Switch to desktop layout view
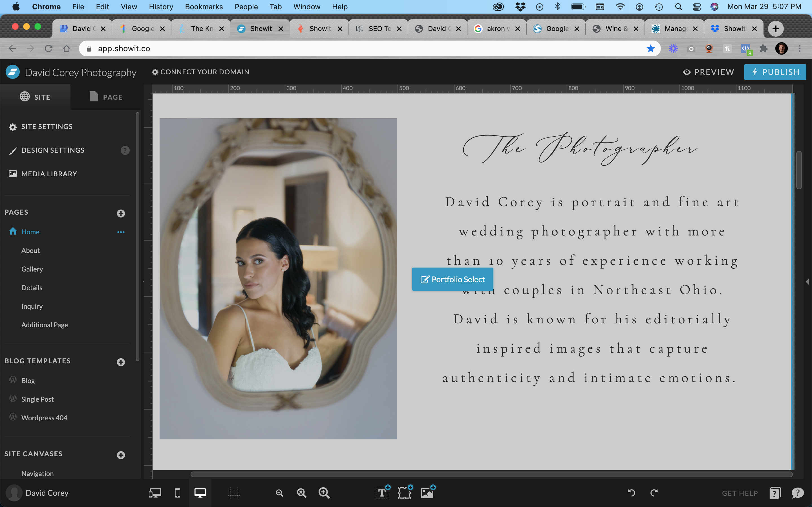Viewport: 812px width, 507px height. pyautogui.click(x=200, y=493)
